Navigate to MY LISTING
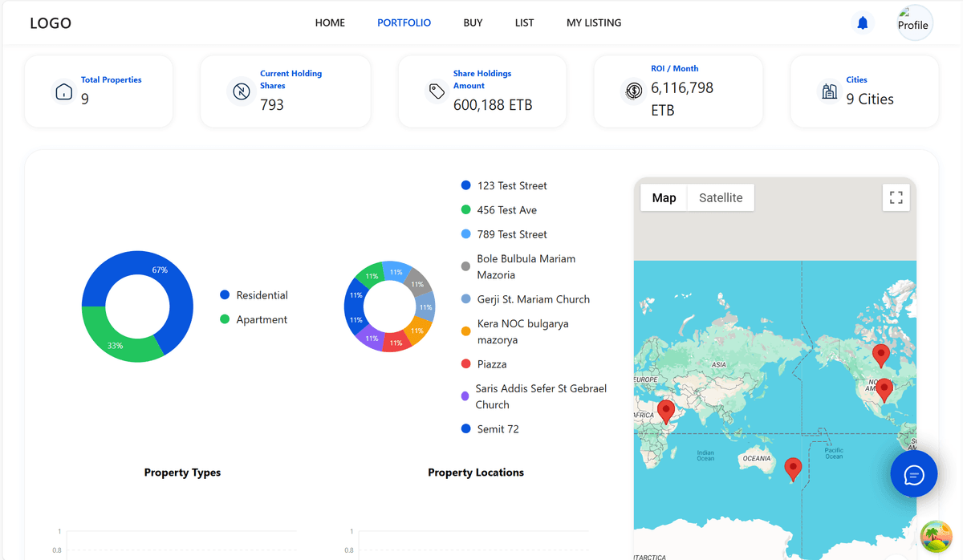The height and width of the screenshot is (560, 963). pos(594,22)
